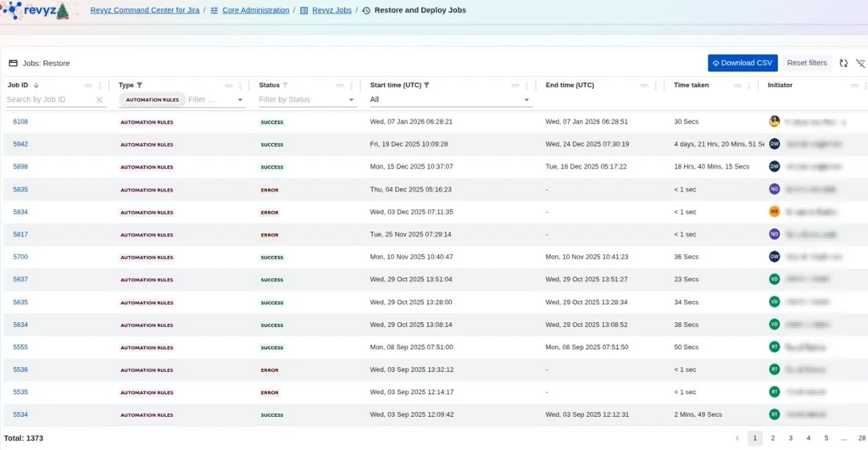Screen dimensions: 868x450
Task: Click the refresh jobs icon
Action: 843,64
